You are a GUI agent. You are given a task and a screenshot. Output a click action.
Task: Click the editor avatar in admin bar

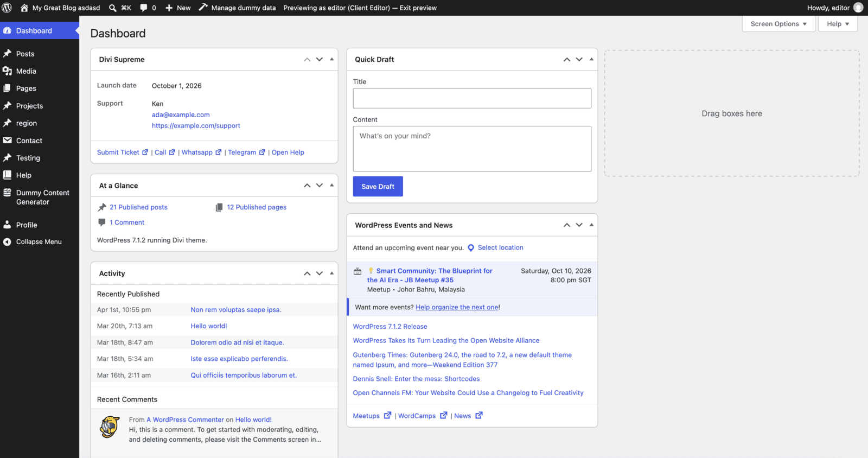(858, 8)
